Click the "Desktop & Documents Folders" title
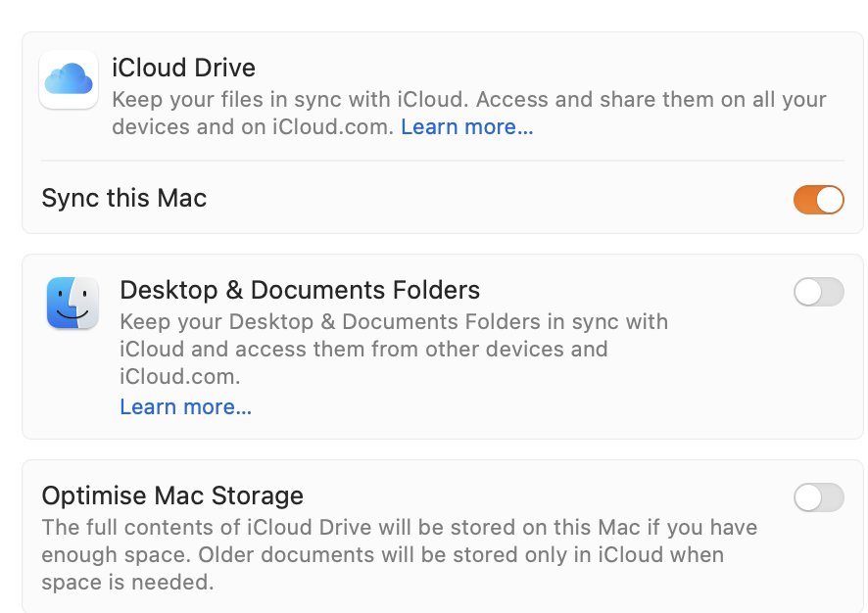This screenshot has width=868, height=613. point(300,290)
